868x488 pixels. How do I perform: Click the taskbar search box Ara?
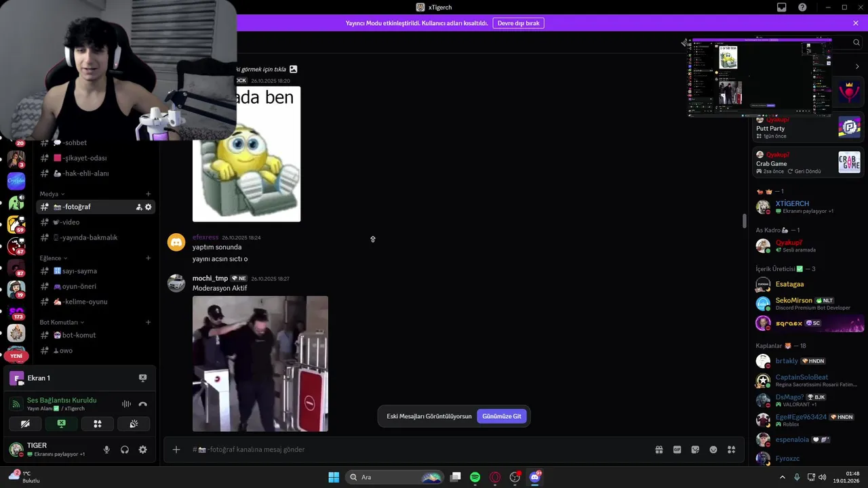click(x=395, y=477)
